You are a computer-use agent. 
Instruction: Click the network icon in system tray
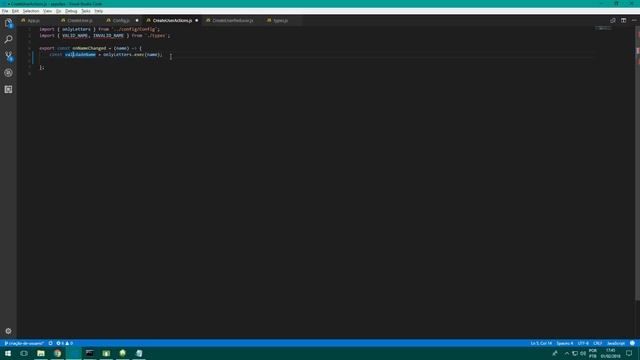[575, 353]
